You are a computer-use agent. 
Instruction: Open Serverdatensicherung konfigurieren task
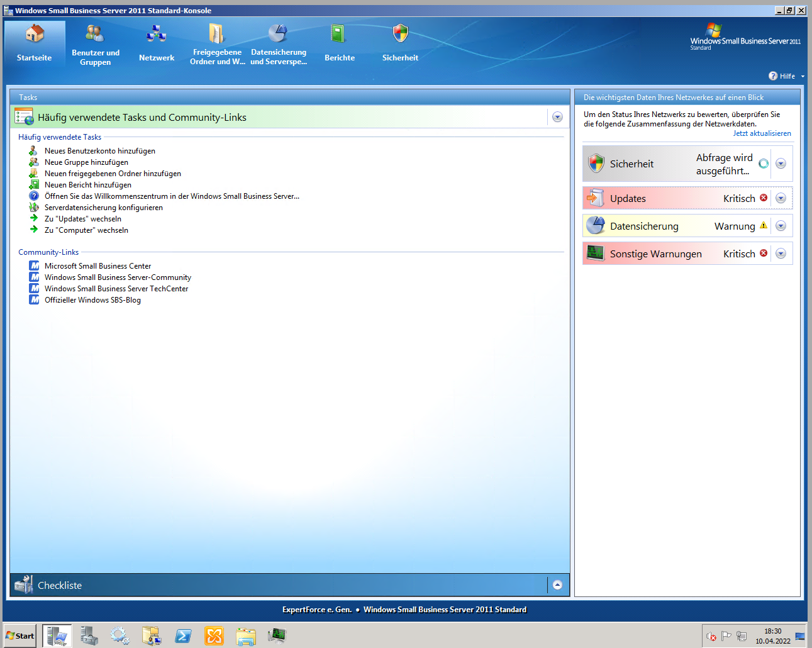point(104,208)
